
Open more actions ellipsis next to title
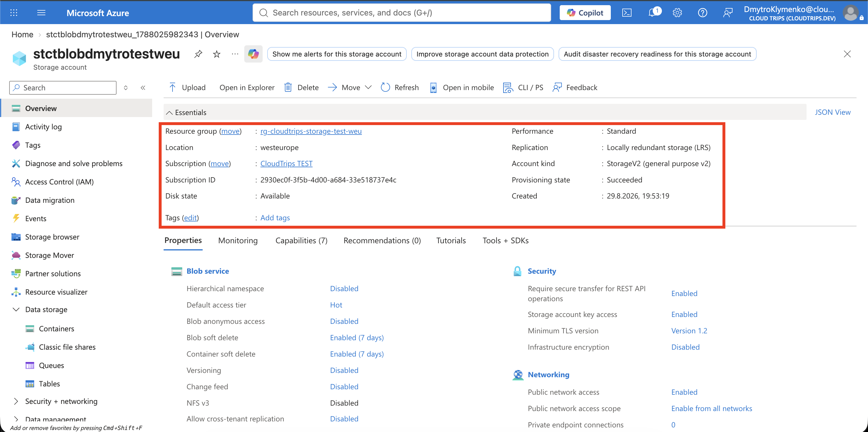coord(235,54)
